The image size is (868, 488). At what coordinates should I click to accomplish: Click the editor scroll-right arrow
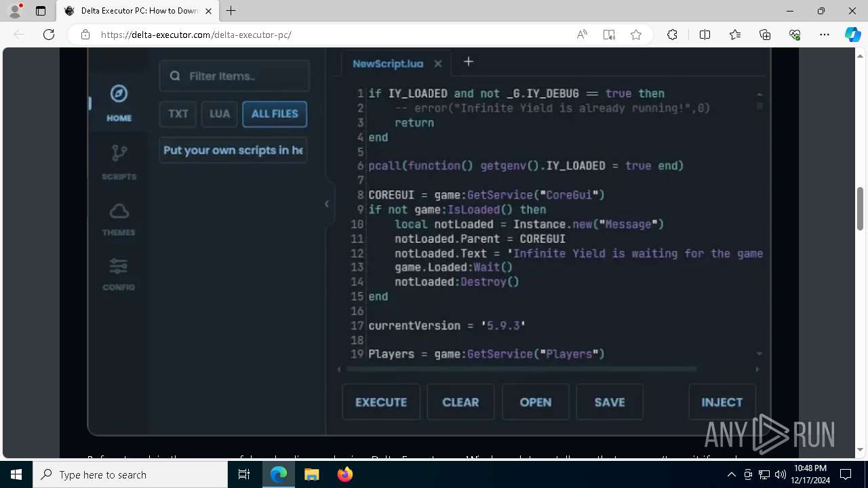757,369
